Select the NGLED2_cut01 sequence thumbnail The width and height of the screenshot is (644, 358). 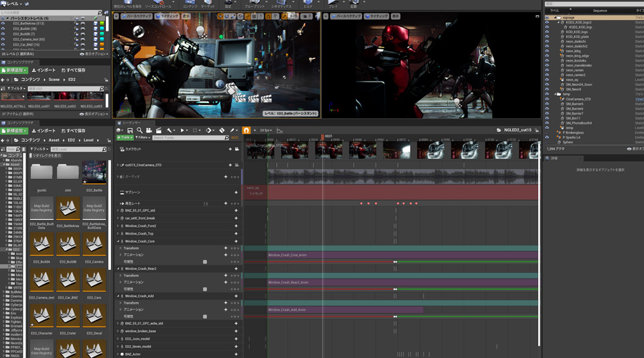39,97
